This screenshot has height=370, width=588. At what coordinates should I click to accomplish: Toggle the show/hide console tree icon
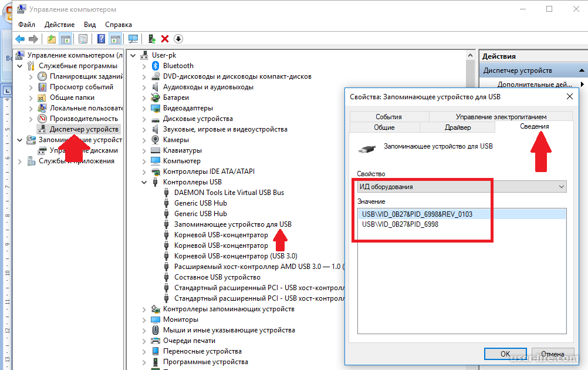(66, 39)
